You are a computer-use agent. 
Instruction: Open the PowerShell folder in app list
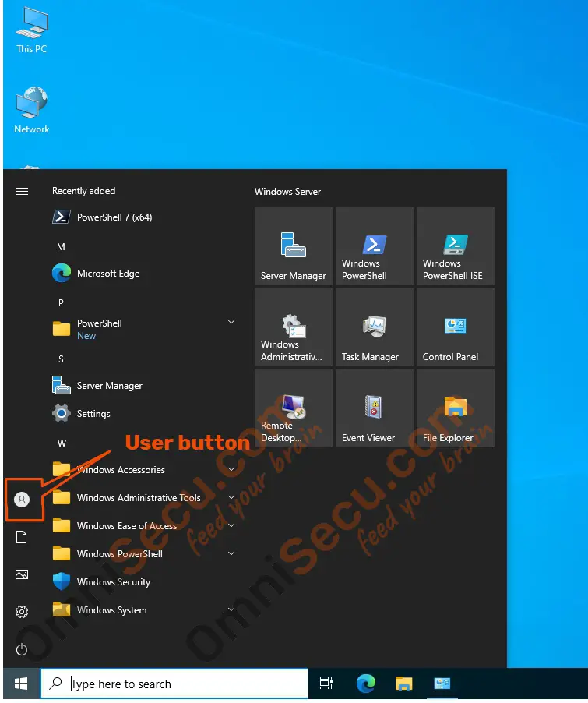[x=143, y=329]
